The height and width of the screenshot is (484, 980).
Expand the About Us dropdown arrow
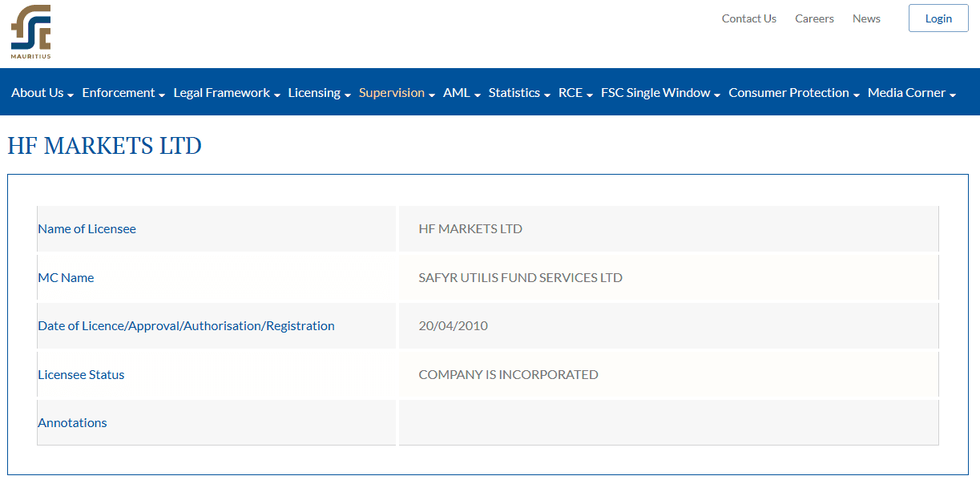[71, 95]
